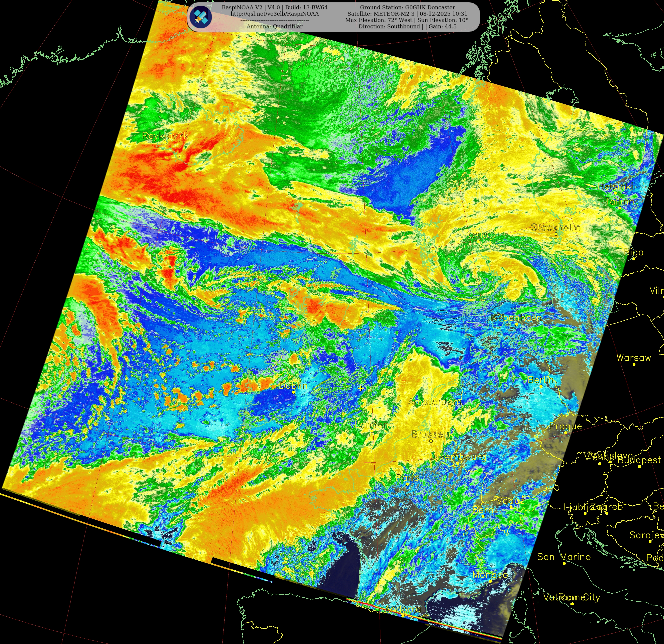Click the Berlin city dot marker

pos(541,386)
